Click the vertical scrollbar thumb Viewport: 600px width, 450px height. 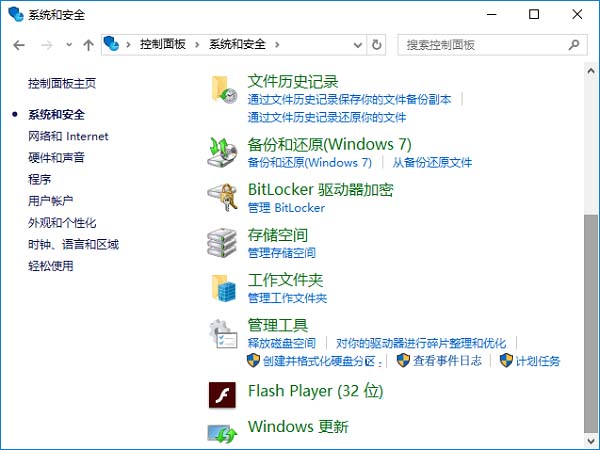tap(591, 323)
